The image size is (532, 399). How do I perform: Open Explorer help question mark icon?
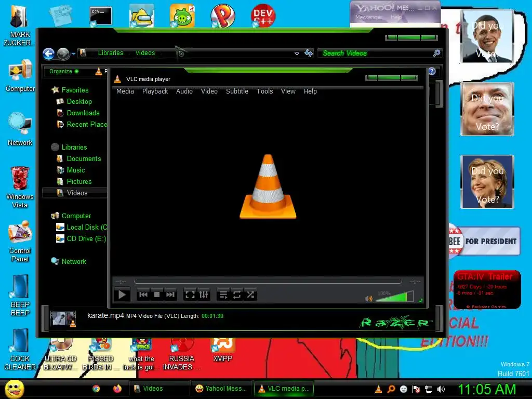[432, 71]
